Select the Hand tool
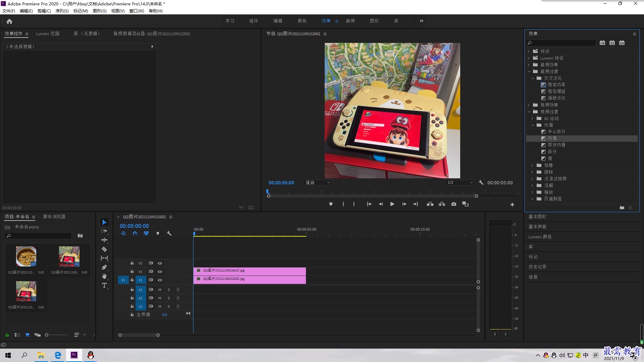This screenshot has width=644, height=362. (104, 276)
